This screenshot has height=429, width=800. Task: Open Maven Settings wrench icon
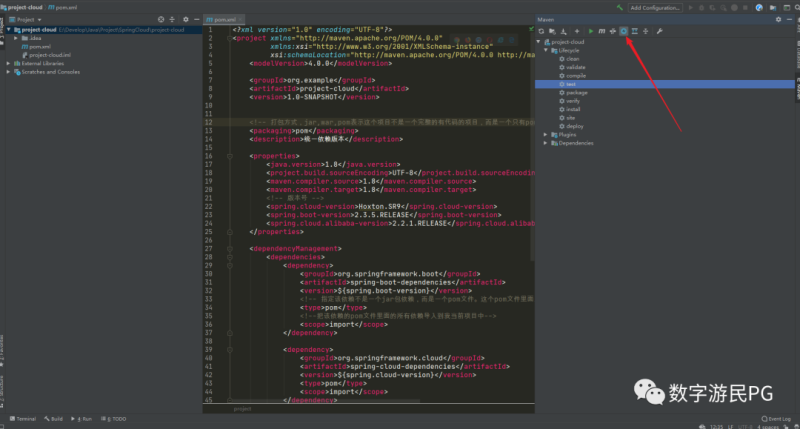[659, 31]
